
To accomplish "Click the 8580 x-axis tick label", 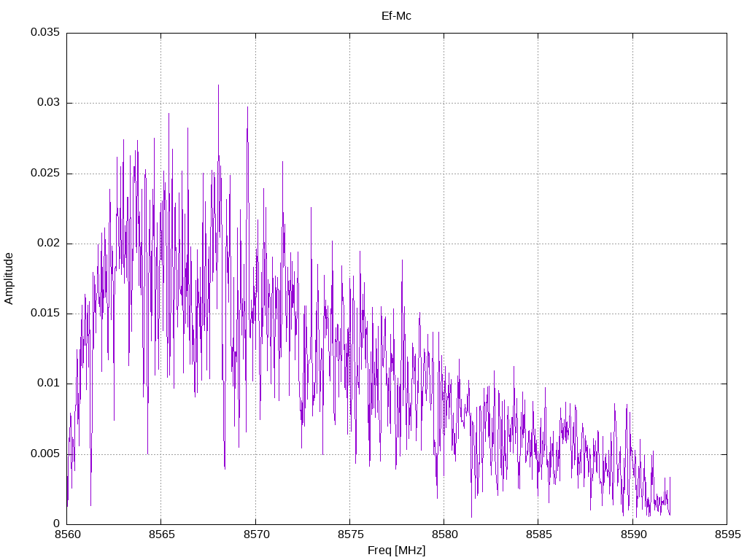I will (444, 534).
